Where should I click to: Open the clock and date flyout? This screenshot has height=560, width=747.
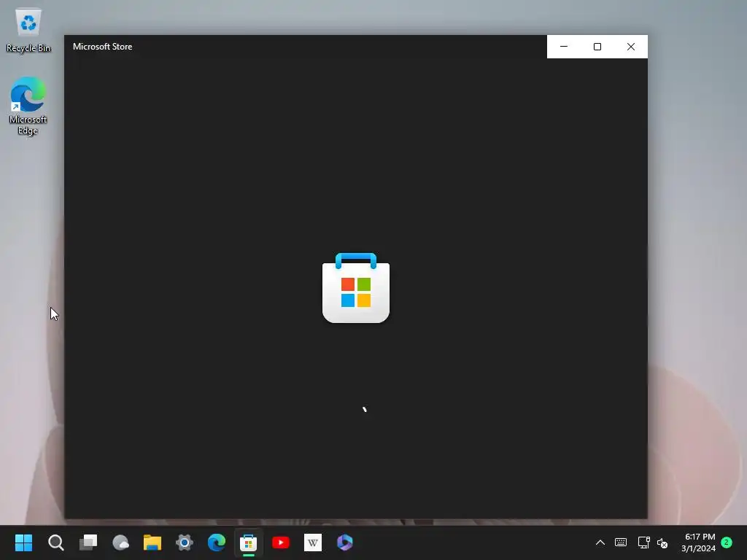coord(698,542)
